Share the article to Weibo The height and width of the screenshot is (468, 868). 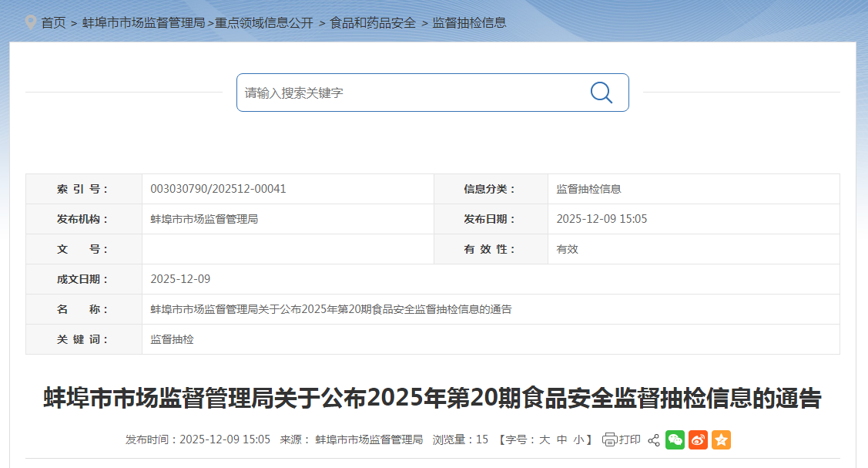698,439
